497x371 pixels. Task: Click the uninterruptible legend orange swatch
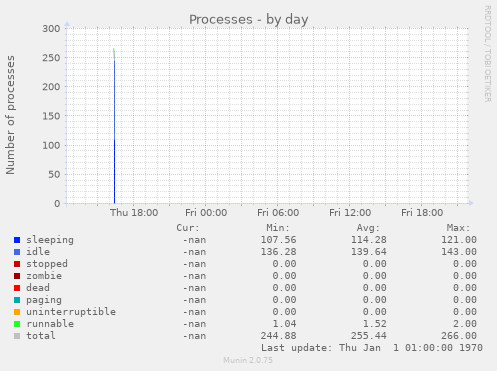(x=17, y=312)
